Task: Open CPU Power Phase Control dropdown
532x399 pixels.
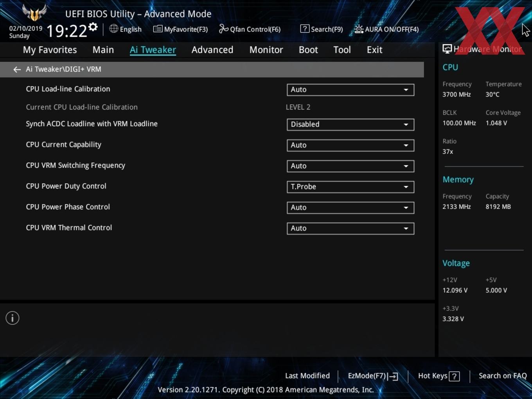Action: [x=350, y=207]
